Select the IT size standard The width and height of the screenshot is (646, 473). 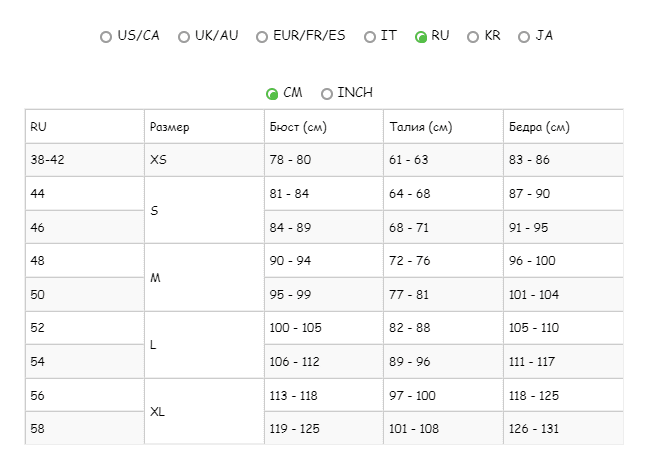[370, 37]
